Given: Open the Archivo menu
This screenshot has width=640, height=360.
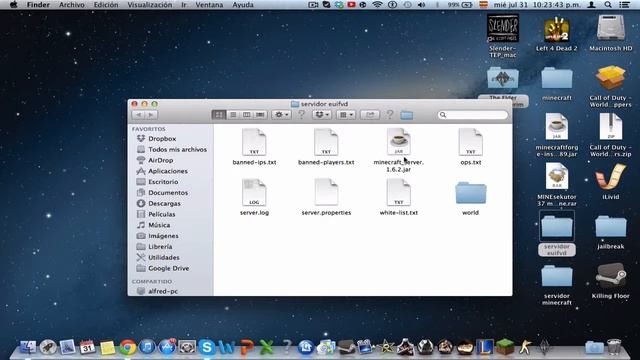Looking at the screenshot, I should (x=72, y=5).
